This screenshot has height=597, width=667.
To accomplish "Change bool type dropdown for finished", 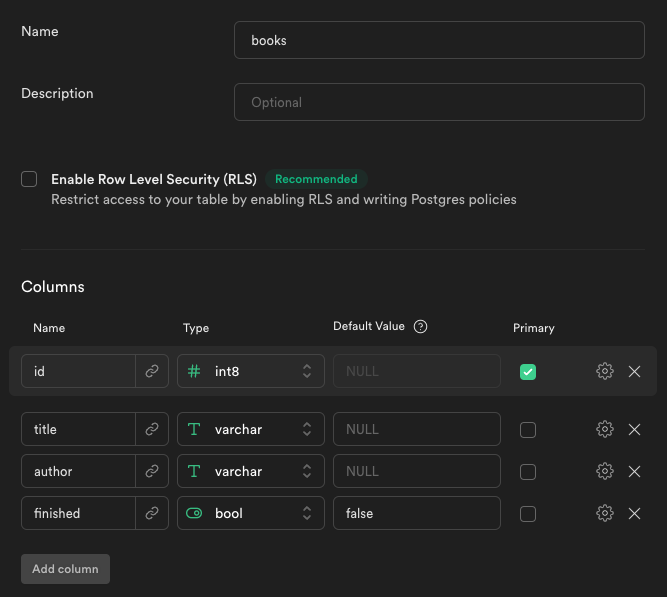I will coord(251,513).
